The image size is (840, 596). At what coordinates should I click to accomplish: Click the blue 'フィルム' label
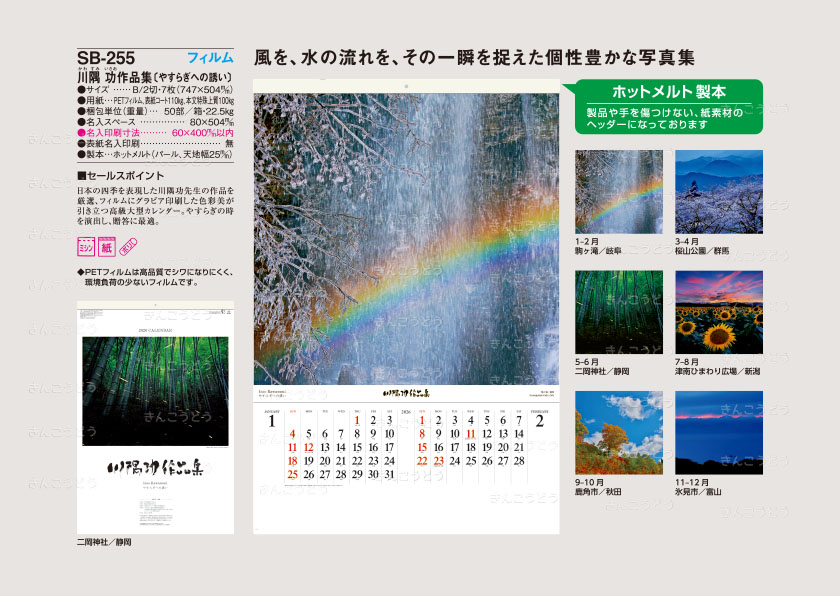(x=210, y=58)
